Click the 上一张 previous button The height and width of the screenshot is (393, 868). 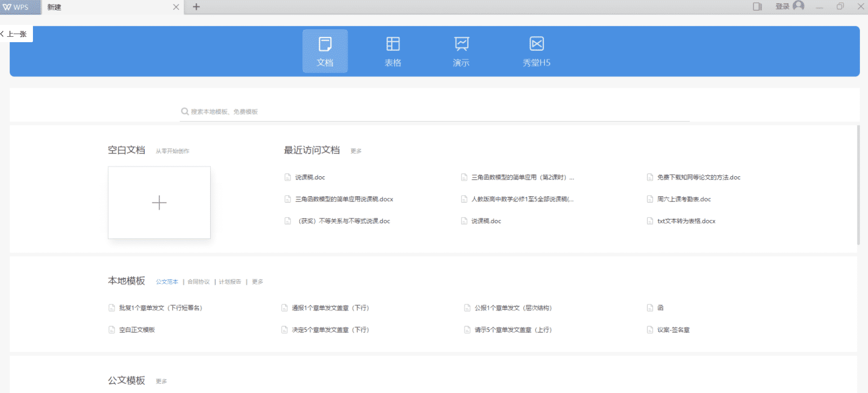point(15,34)
